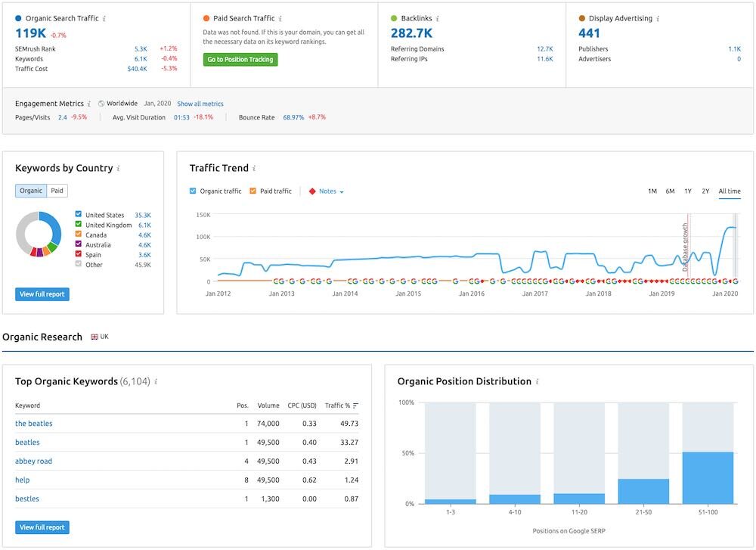Click the info icon next to Top Organic Keywords

pos(155,381)
